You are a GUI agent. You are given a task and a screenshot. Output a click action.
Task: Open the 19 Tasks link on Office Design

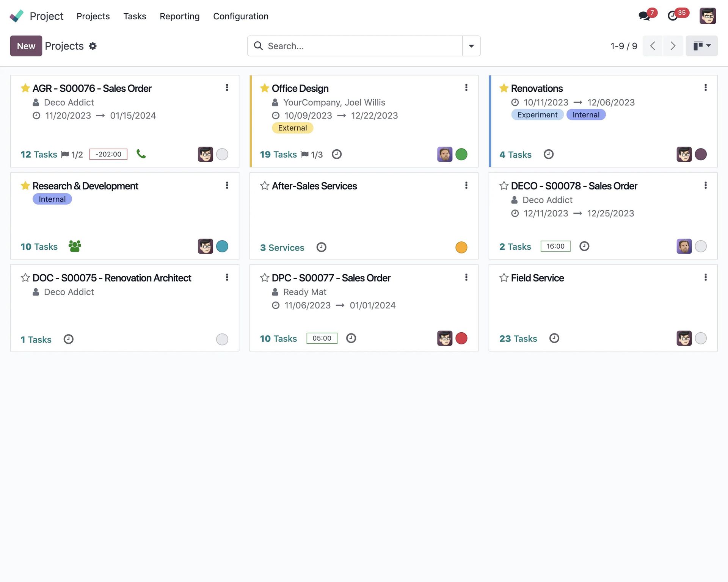point(278,154)
